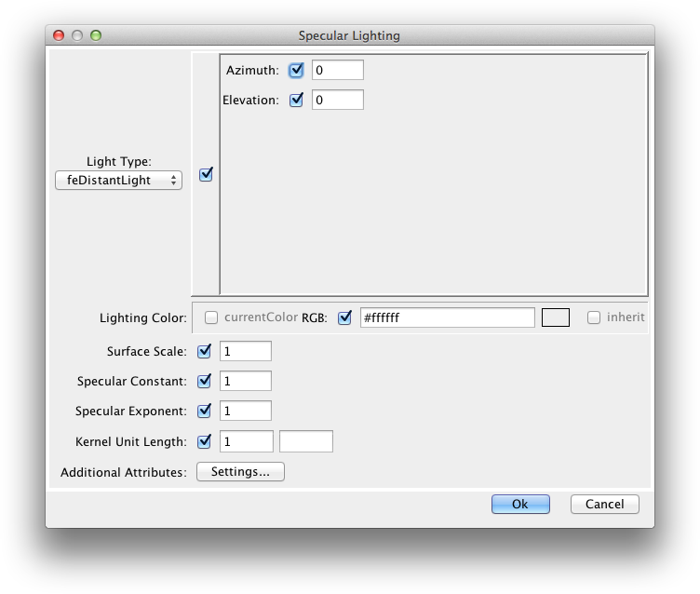Open the Additional Attributes Settings button

click(240, 472)
